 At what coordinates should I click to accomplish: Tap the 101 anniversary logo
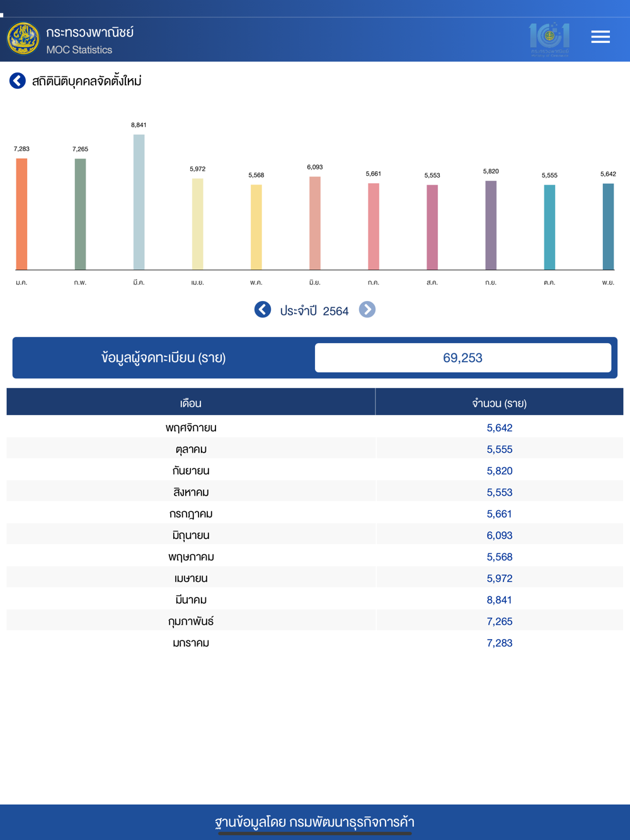[549, 39]
